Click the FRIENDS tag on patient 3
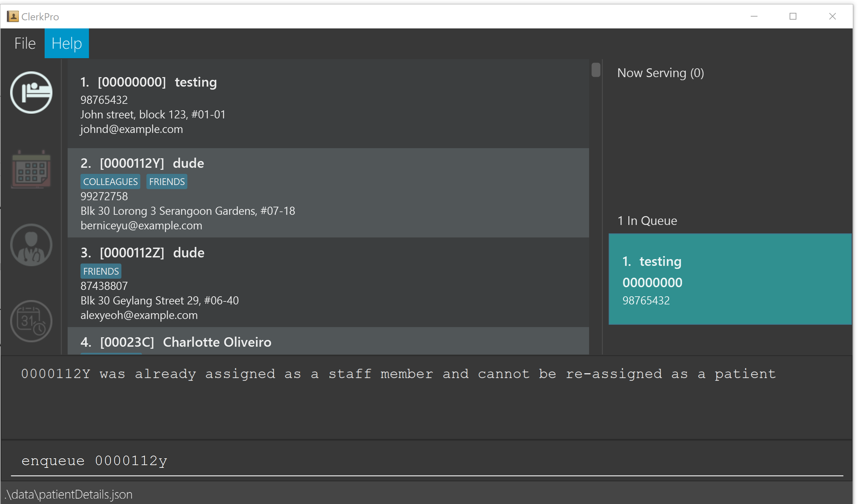 101,271
